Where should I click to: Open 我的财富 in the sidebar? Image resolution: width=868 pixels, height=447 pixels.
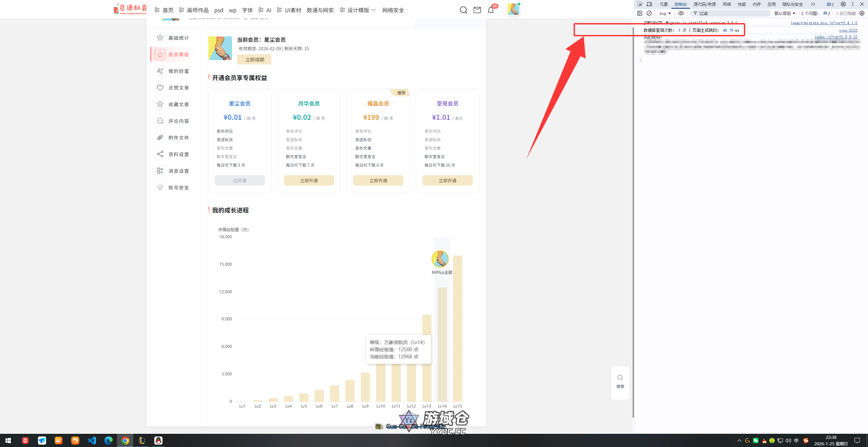(178, 71)
